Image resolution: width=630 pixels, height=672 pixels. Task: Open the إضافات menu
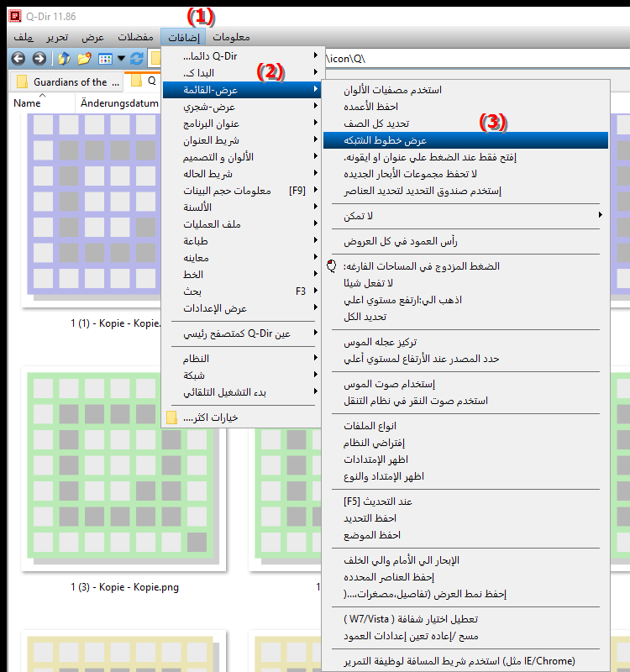(x=183, y=37)
